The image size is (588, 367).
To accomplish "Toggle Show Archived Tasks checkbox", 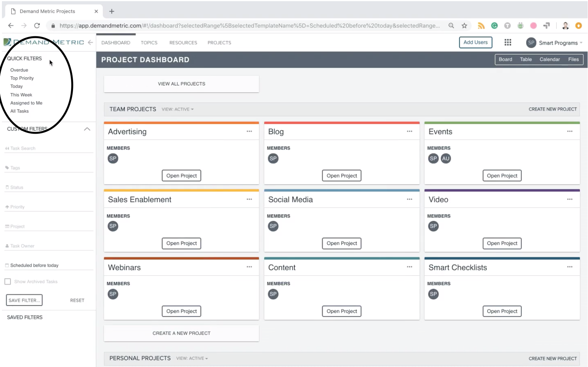I will 8,282.
